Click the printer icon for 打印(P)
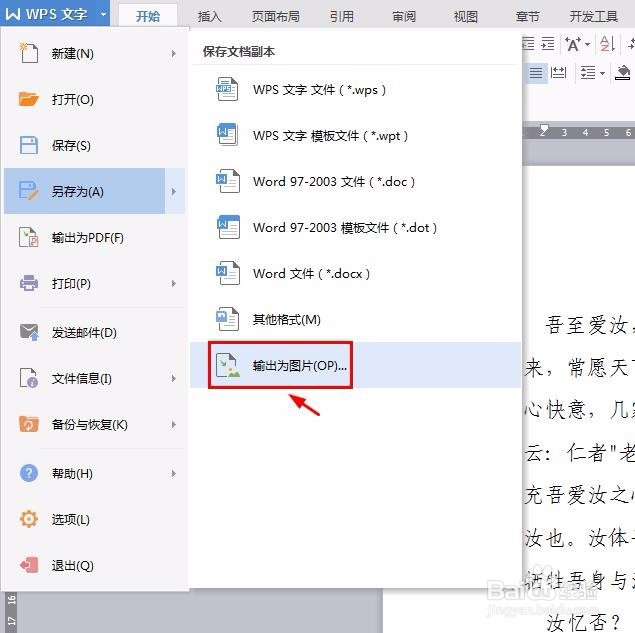 (28, 283)
